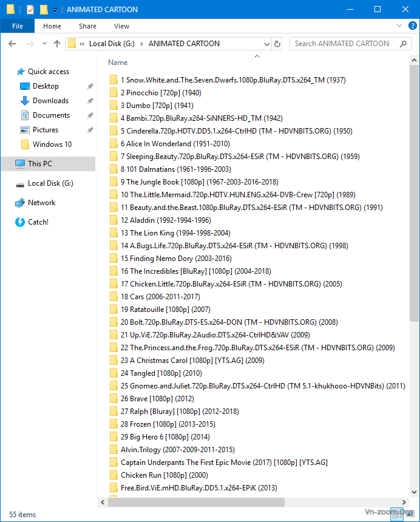Viewport: 420px width, 522px height.
Task: Select folder icon of 9 The Jungle Book
Action: coord(113,182)
